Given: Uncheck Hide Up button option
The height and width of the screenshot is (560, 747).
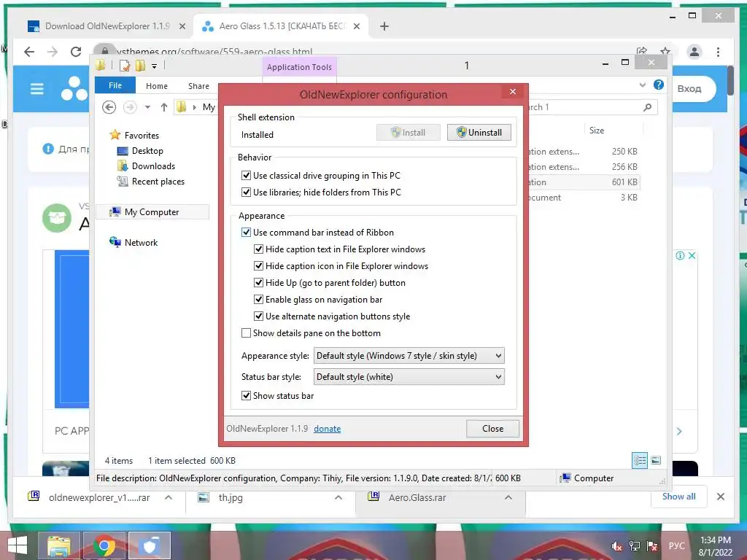Looking at the screenshot, I should [x=258, y=283].
